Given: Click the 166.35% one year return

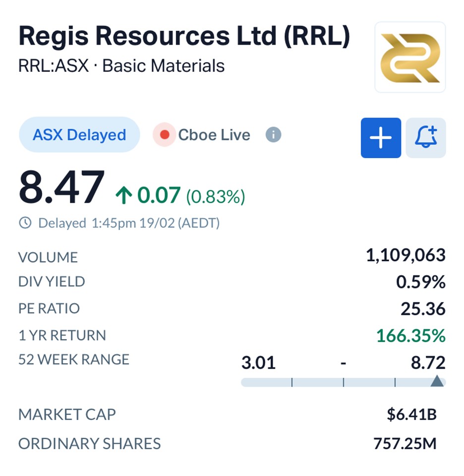Looking at the screenshot, I should pos(410,336).
